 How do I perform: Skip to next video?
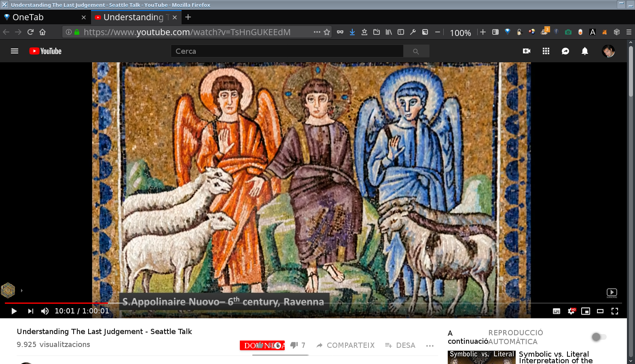(30, 311)
